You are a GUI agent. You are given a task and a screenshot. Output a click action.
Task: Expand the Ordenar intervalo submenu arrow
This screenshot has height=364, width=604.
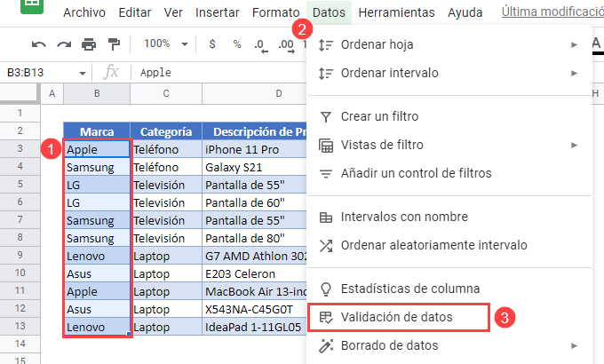click(x=574, y=73)
